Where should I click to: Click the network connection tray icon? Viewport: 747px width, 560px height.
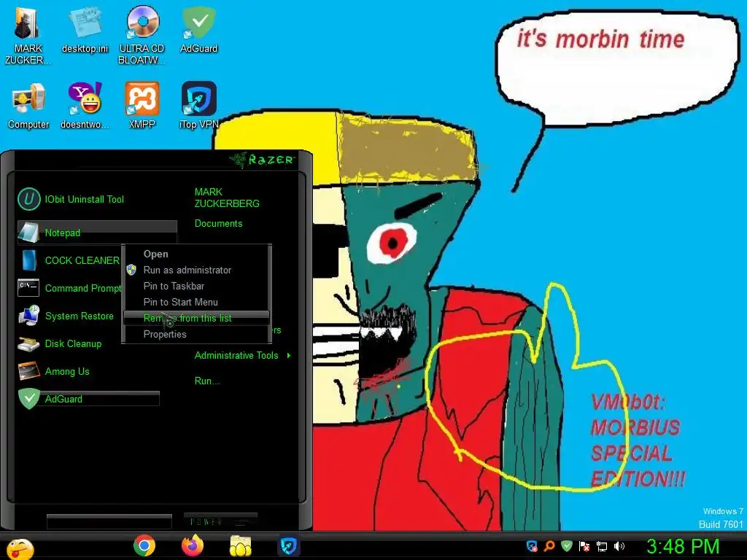(x=602, y=546)
